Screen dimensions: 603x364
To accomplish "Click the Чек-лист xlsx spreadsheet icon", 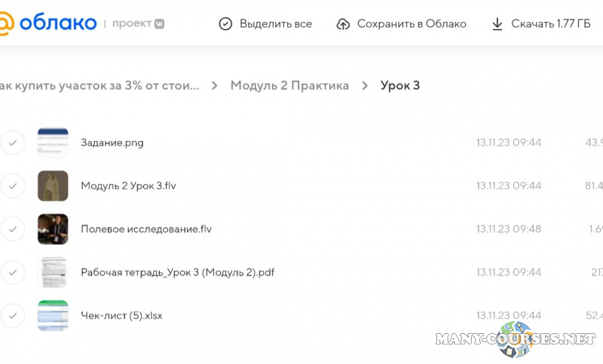I will pyautogui.click(x=53, y=315).
